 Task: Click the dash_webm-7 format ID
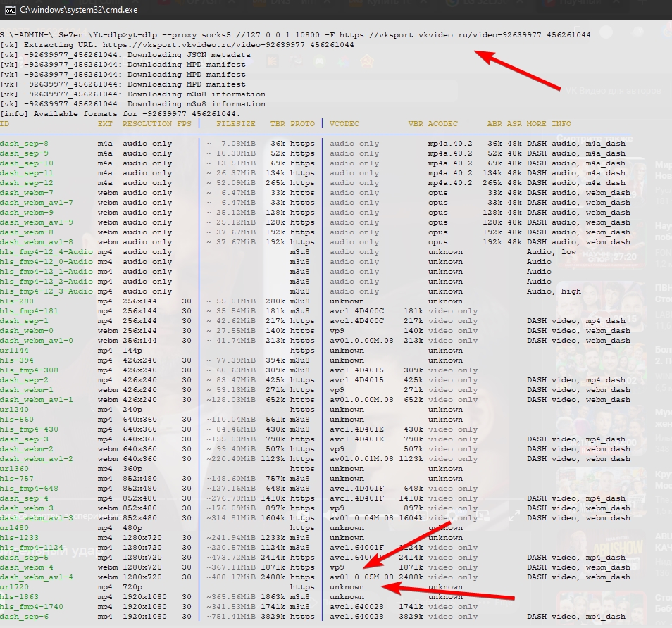[26, 193]
